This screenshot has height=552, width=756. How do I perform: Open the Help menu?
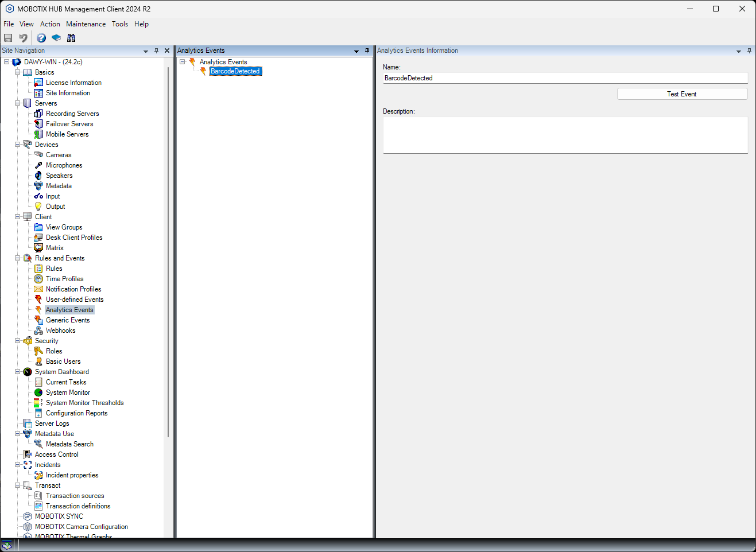click(141, 24)
